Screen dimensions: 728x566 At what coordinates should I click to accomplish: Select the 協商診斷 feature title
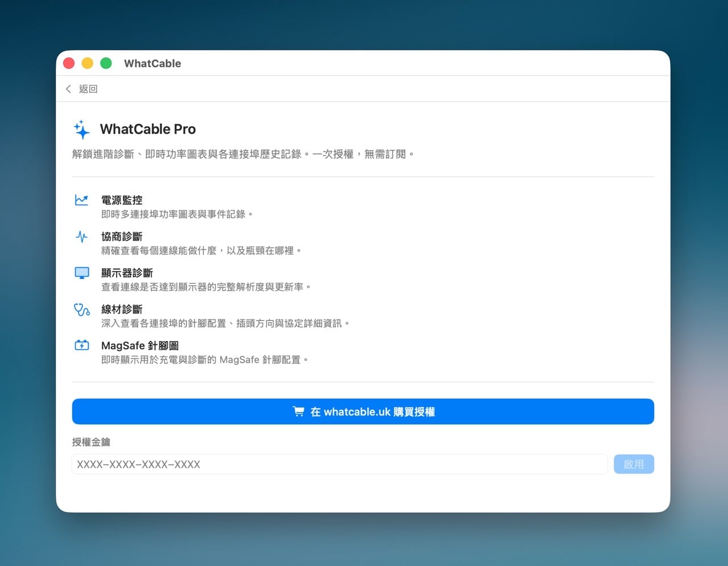(x=122, y=236)
